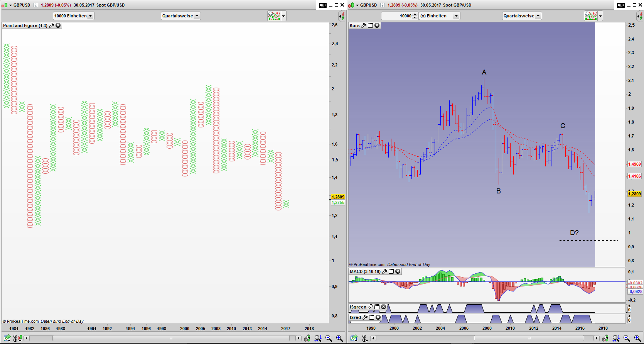Open settings wrench for Point and Figure indicator
The image size is (644, 344).
click(x=52, y=25)
